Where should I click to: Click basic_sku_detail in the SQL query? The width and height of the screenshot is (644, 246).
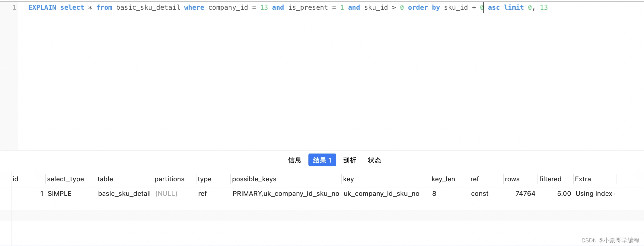pos(148,7)
